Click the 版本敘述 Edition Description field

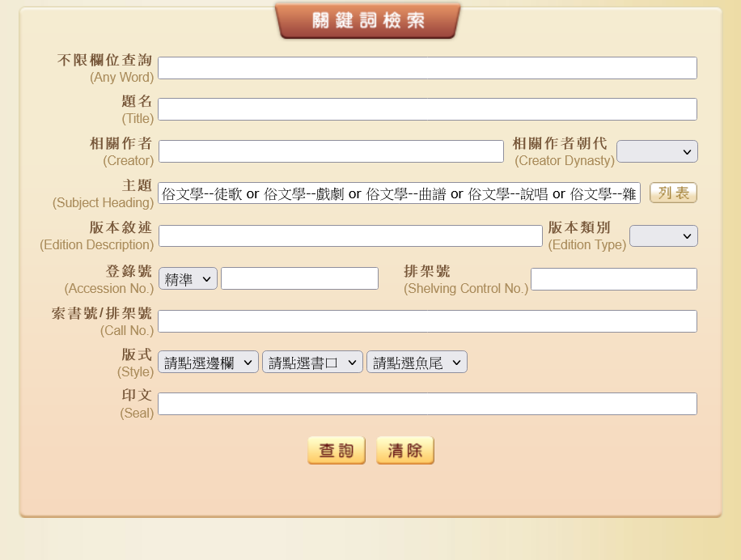(350, 235)
